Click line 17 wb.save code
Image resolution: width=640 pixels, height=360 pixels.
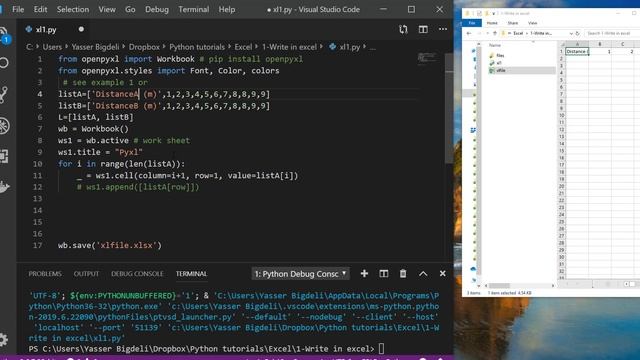tap(110, 245)
